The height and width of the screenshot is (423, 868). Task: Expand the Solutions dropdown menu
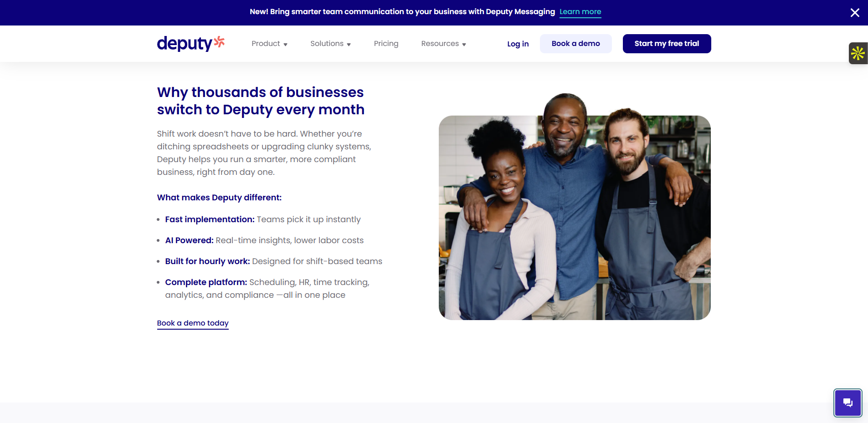tap(330, 44)
